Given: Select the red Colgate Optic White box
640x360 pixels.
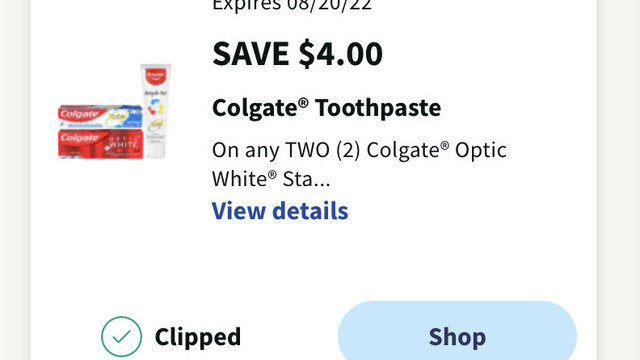Looking at the screenshot, I should click(100, 144).
